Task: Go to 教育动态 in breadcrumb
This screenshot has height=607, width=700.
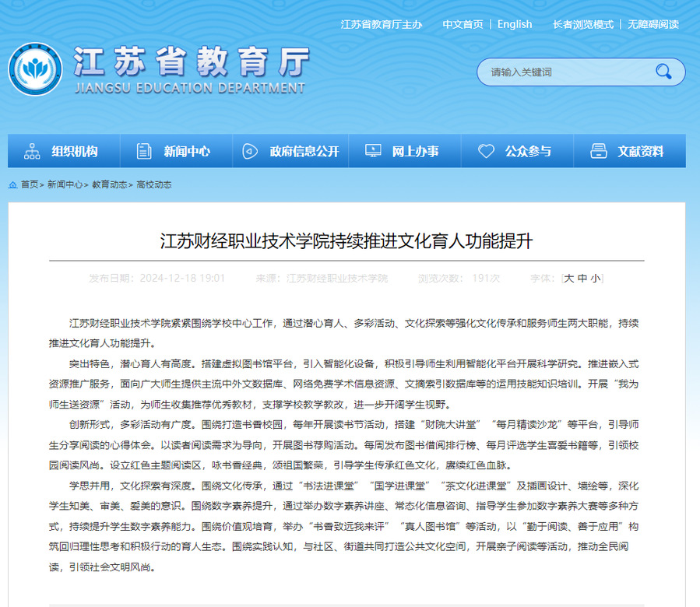Action: pyautogui.click(x=109, y=184)
